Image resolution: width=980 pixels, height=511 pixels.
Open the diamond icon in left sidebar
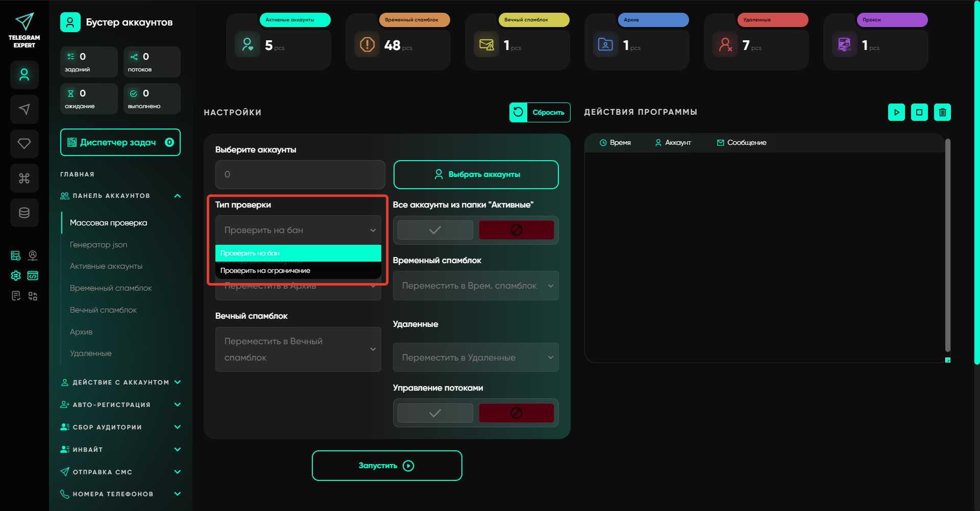click(x=24, y=144)
